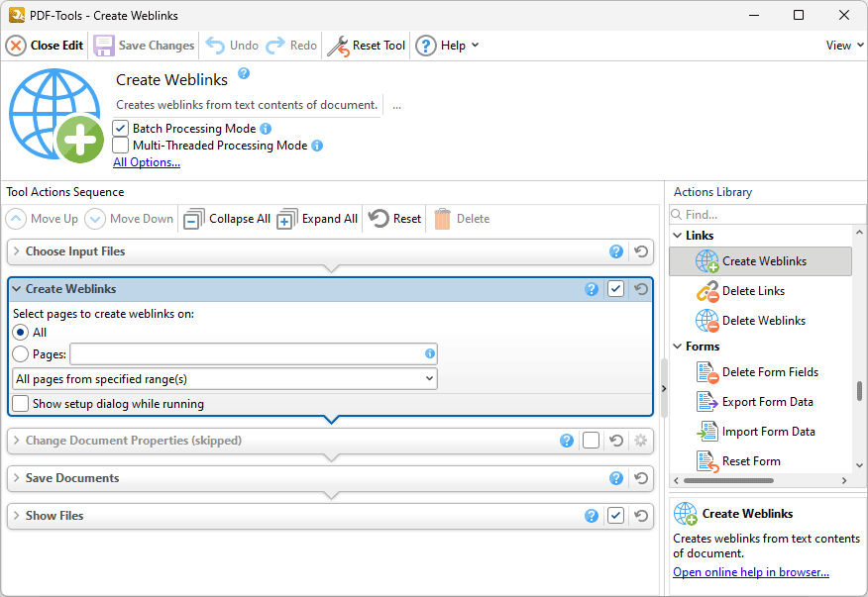This screenshot has width=868, height=597.
Task: Click info icon inside Pages field
Action: coord(430,353)
